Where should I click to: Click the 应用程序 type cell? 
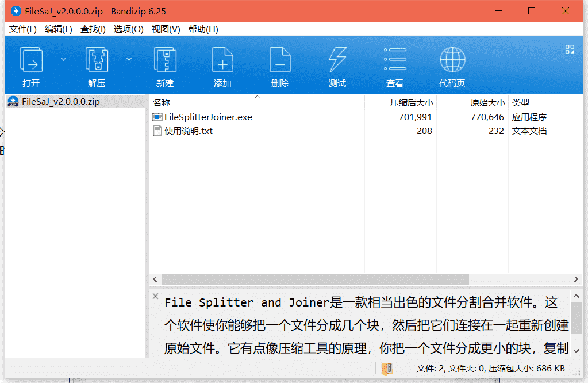(x=529, y=117)
